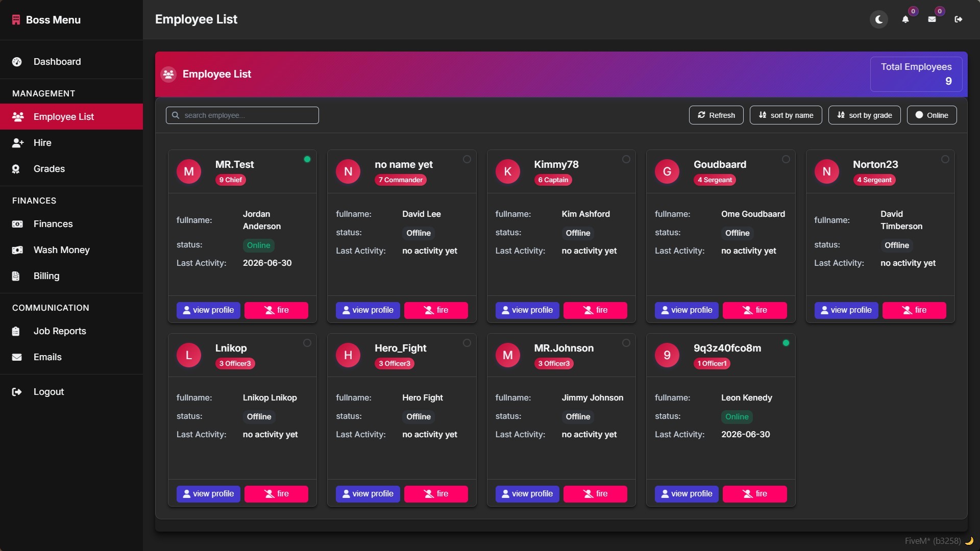The image size is (980, 551).
Task: Click avatar of 9q3z40fco8m employee
Action: coord(667,355)
